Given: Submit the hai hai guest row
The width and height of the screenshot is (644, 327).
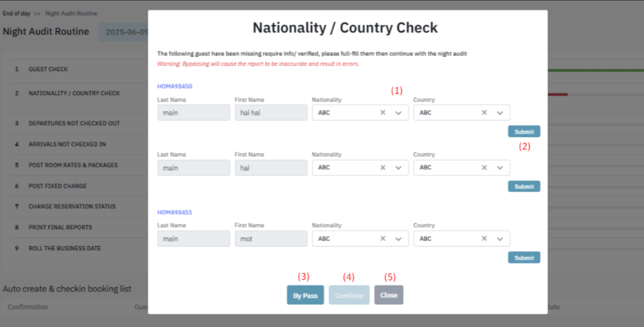Looking at the screenshot, I should [x=524, y=131].
